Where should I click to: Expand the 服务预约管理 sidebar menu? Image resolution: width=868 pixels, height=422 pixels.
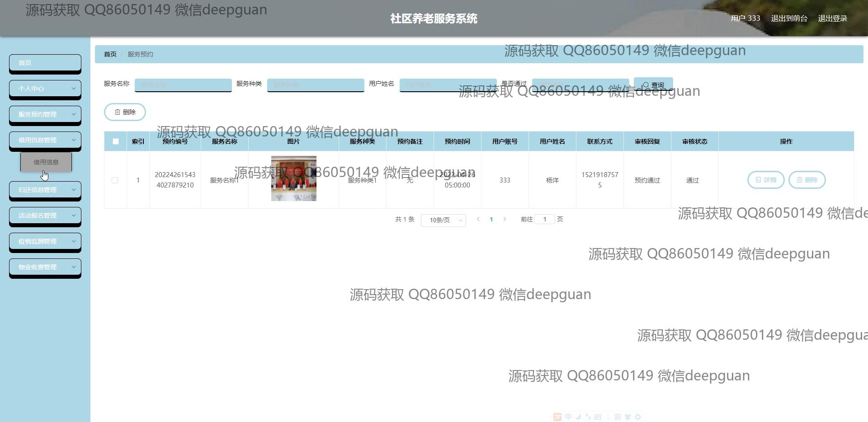(x=45, y=114)
